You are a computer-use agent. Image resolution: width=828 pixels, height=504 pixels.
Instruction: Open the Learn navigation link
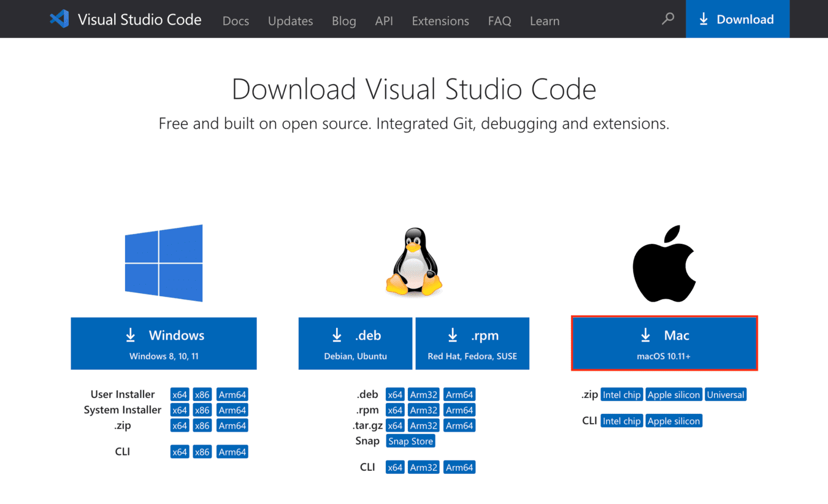click(545, 21)
